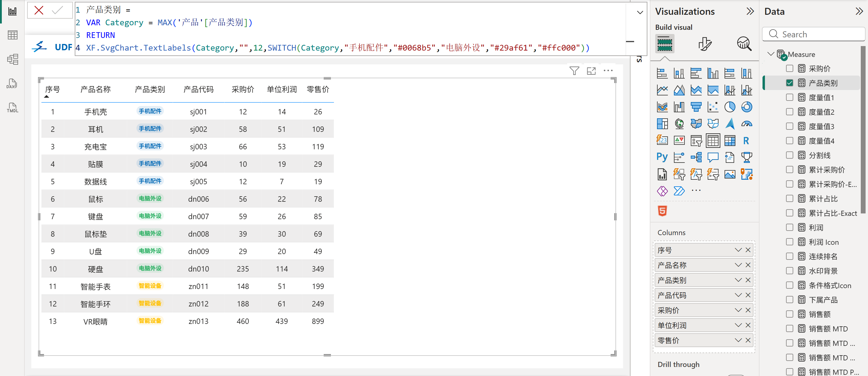Select the R script visual

point(746,141)
